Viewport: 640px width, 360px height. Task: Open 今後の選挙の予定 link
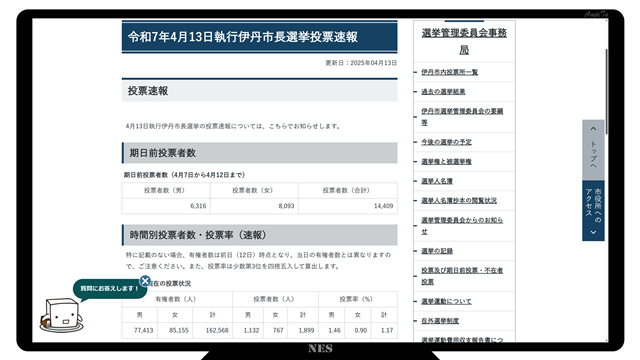pos(446,142)
